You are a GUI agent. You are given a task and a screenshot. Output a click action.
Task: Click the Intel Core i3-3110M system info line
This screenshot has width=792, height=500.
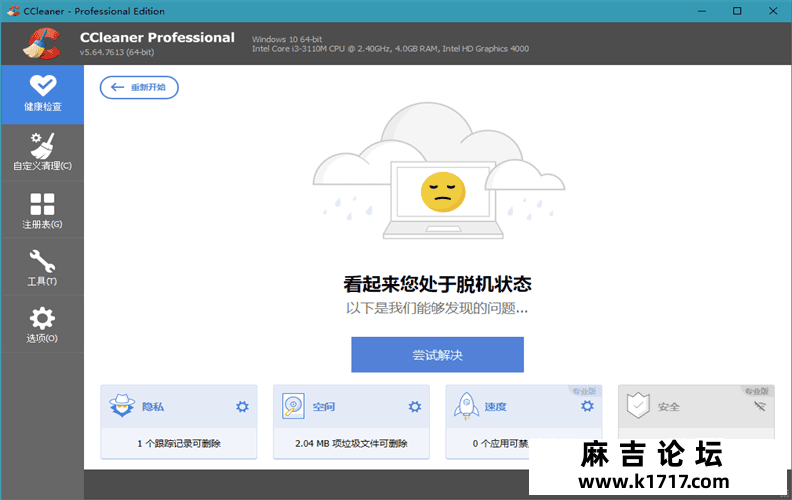(390, 49)
